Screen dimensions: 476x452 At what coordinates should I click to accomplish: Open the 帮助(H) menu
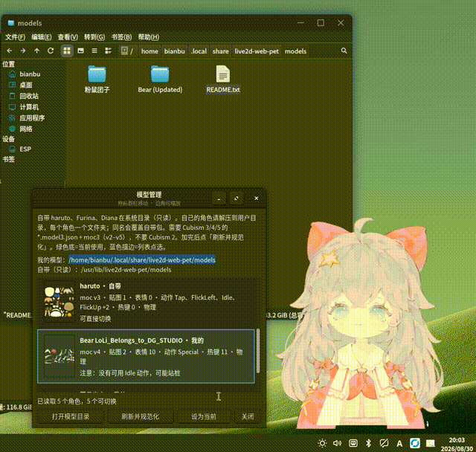(149, 37)
